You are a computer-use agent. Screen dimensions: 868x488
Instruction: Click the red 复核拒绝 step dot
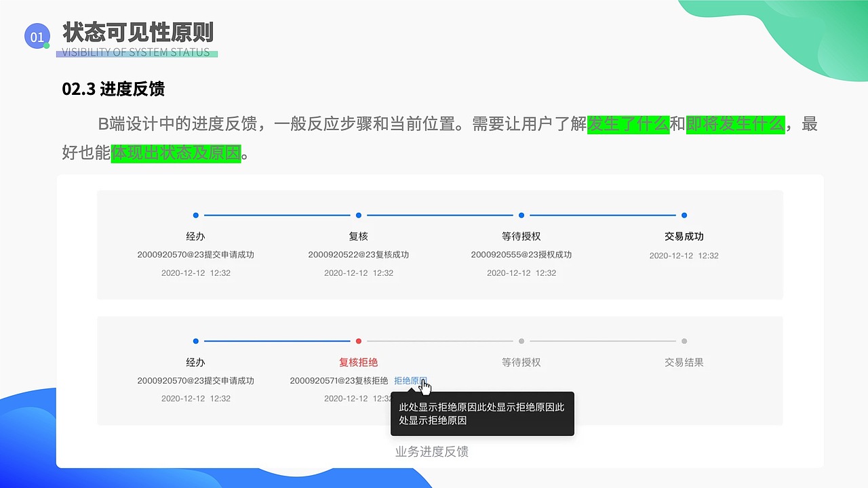point(359,341)
